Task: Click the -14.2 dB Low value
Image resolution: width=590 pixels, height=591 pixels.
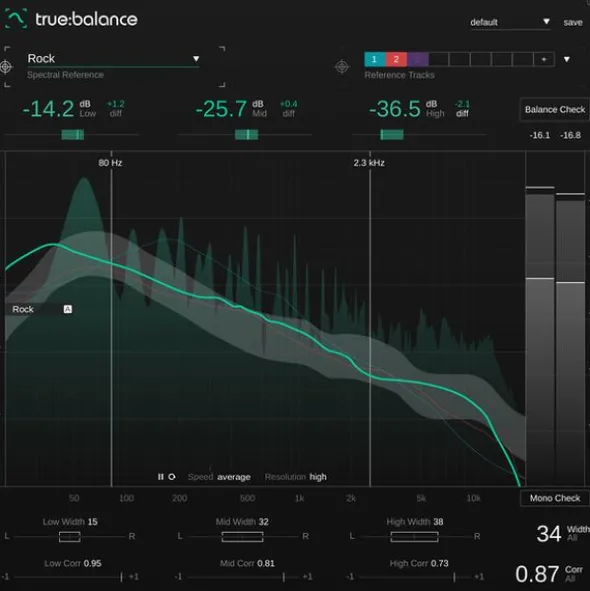Action: coord(49,109)
